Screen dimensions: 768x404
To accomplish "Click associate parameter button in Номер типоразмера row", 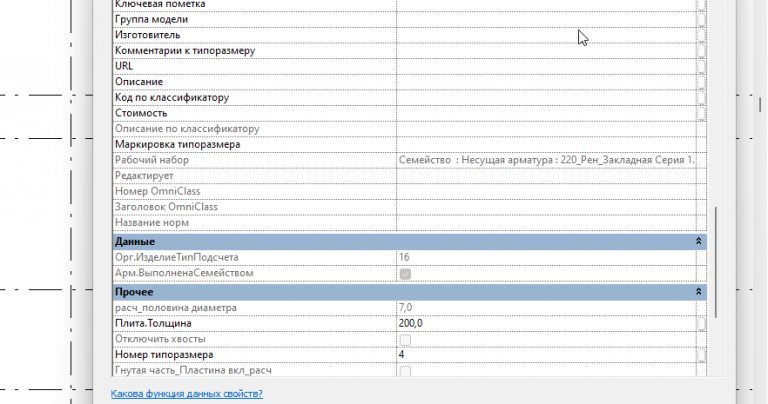I will pos(701,355).
